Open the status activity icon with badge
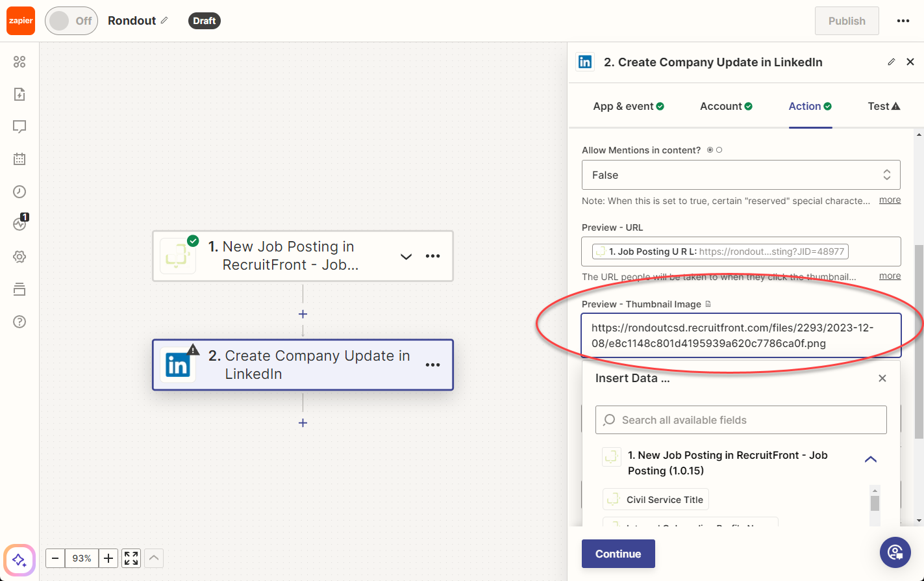924x581 pixels. (x=20, y=223)
